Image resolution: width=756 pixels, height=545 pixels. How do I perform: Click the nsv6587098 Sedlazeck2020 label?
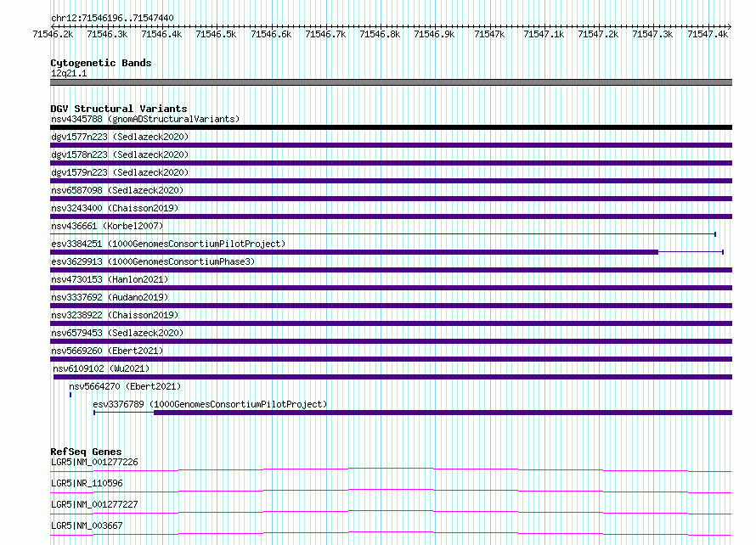point(117,190)
